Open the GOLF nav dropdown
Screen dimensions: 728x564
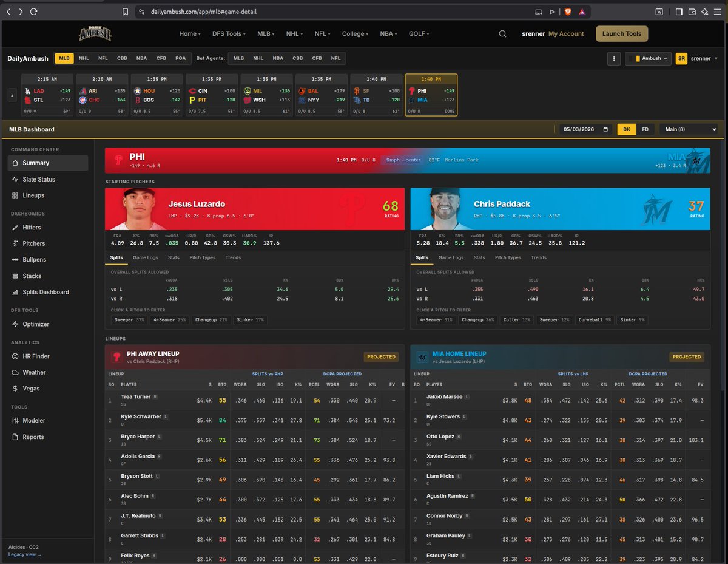tap(419, 34)
